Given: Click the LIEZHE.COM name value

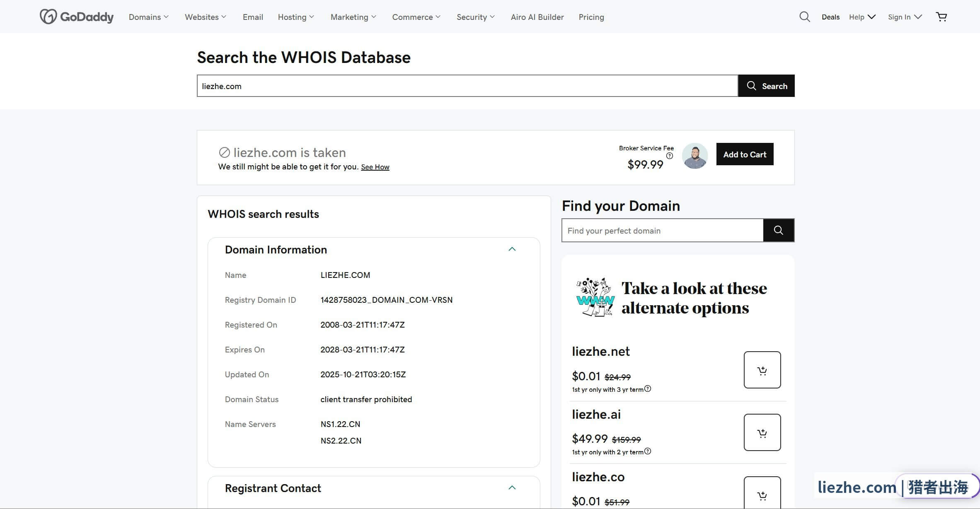Looking at the screenshot, I should click(x=345, y=275).
